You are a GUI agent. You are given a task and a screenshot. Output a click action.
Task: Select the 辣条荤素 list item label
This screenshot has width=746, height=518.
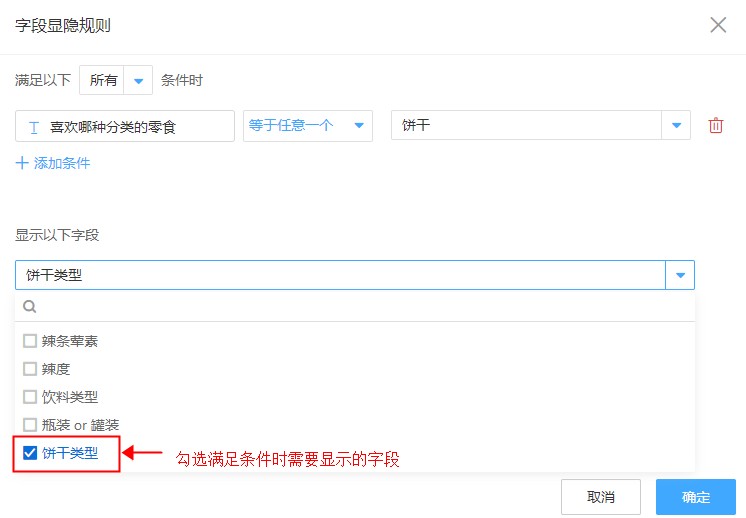[70, 341]
